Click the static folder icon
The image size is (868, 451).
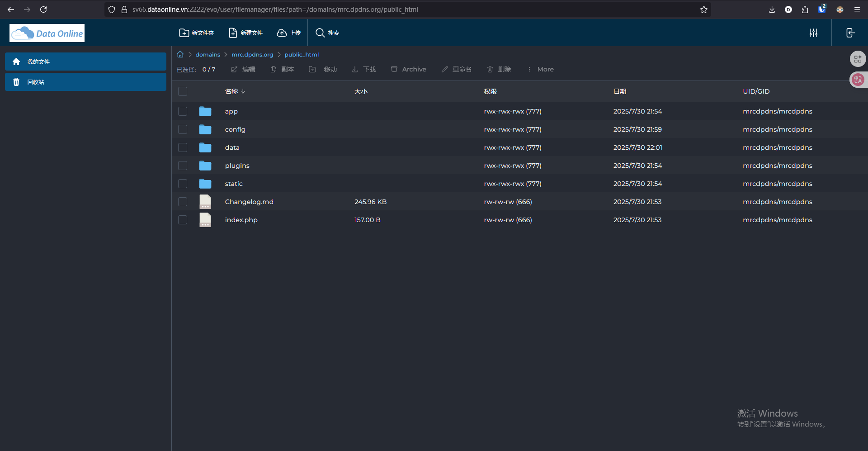[x=205, y=184]
